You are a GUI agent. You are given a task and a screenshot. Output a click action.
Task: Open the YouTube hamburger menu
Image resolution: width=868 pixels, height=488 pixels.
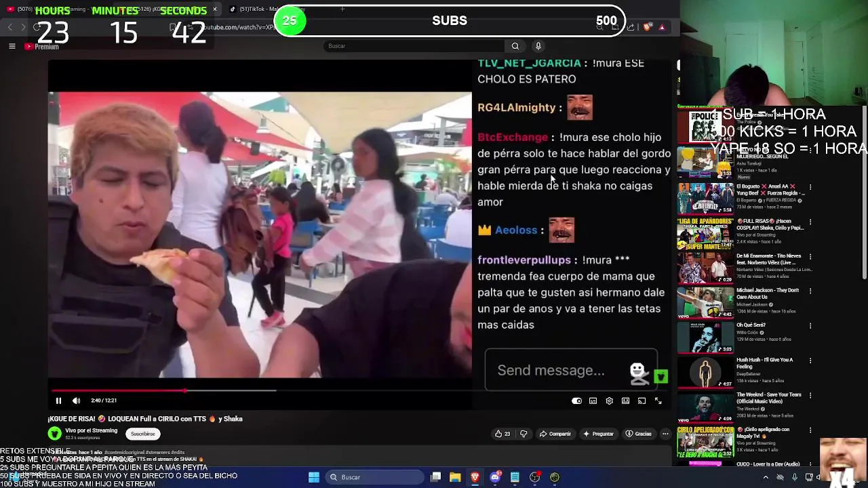click(x=12, y=46)
